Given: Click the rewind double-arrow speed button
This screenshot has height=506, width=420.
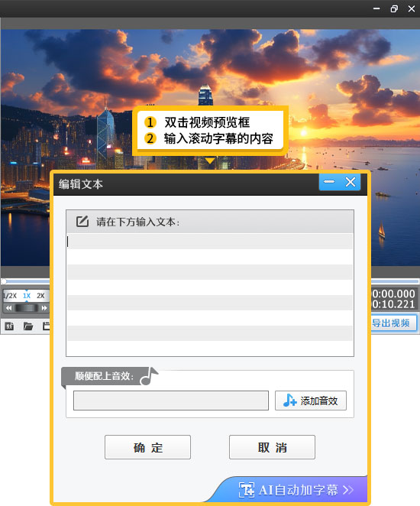Looking at the screenshot, I should [x=8, y=308].
